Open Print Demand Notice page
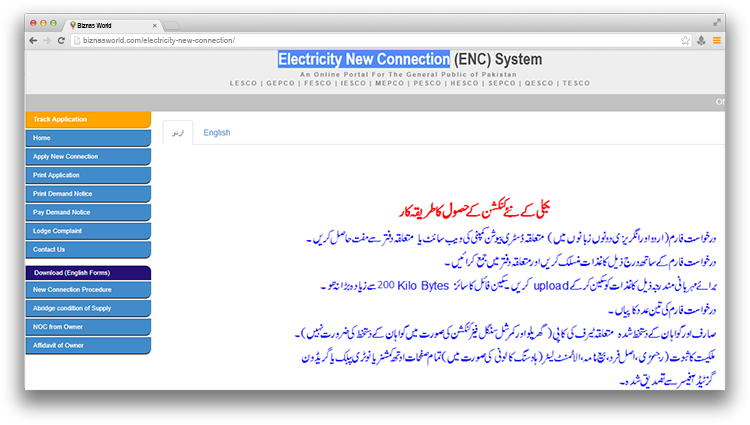This screenshot has height=425, width=750. point(87,193)
